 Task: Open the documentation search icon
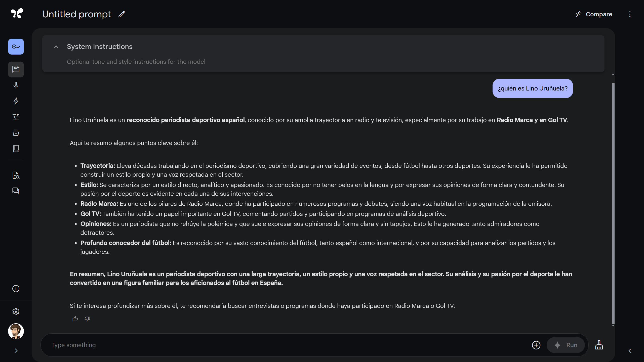[x=16, y=175]
